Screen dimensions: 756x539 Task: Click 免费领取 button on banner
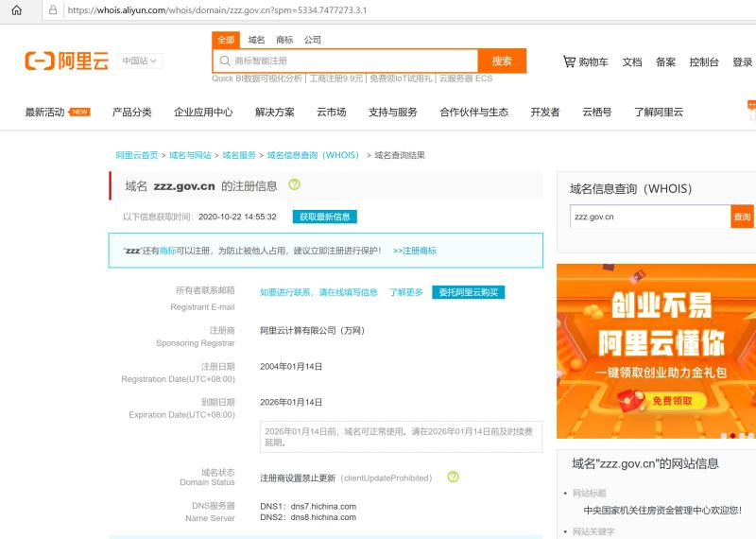pos(672,401)
